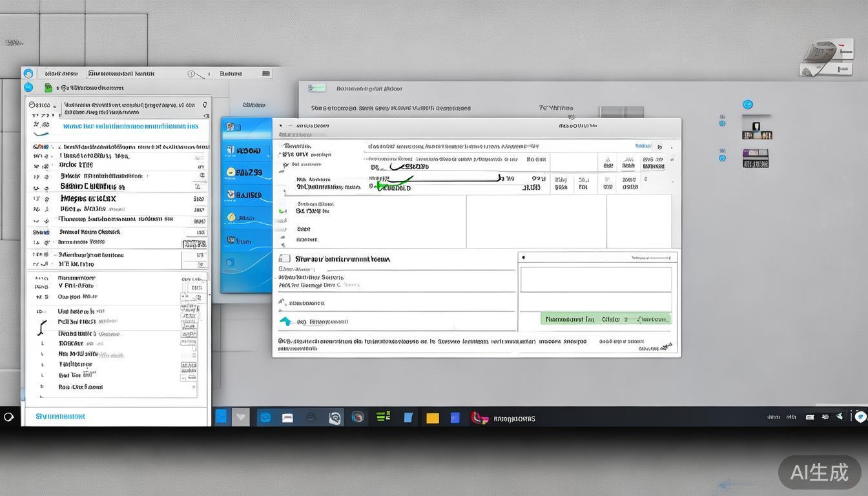868x496 pixels.
Task: Click the yellow folder icon in taskbar
Action: 433,418
